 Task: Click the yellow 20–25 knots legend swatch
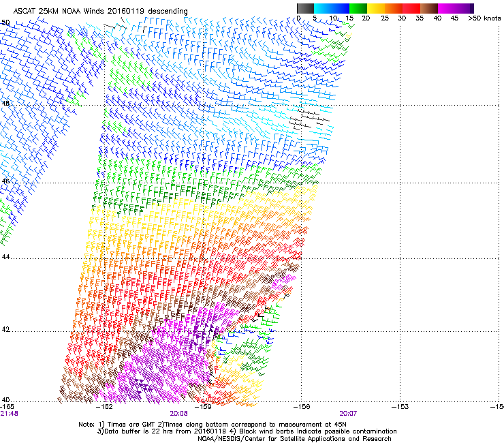[376, 8]
